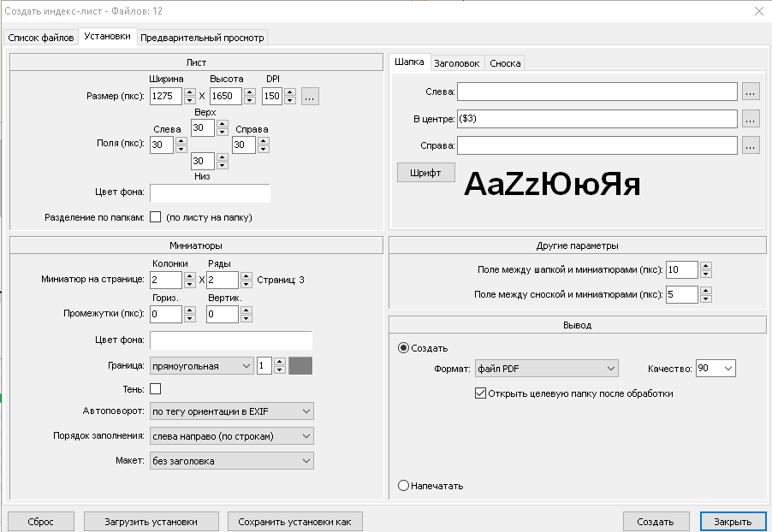Open the Макет layout dropdown
Screen dimensions: 772x532
[231, 461]
